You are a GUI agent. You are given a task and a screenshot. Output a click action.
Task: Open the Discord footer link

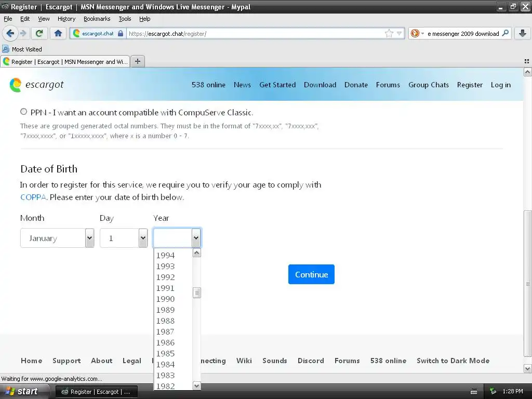coord(311,361)
